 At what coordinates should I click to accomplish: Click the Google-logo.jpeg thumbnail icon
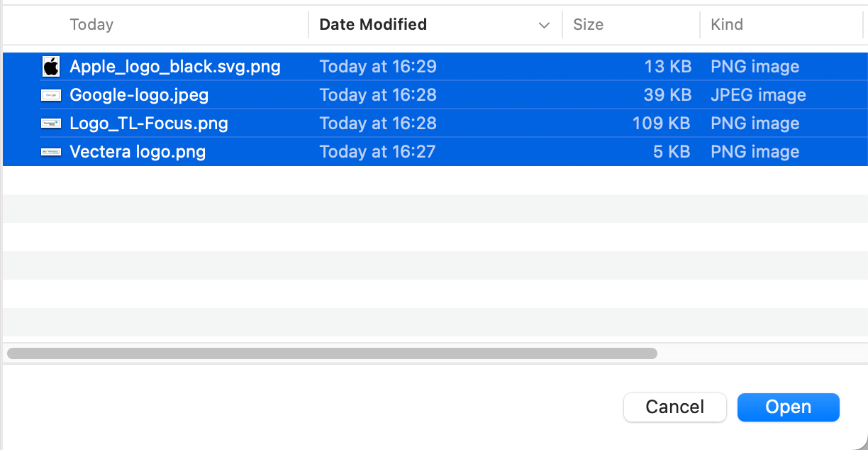point(50,95)
